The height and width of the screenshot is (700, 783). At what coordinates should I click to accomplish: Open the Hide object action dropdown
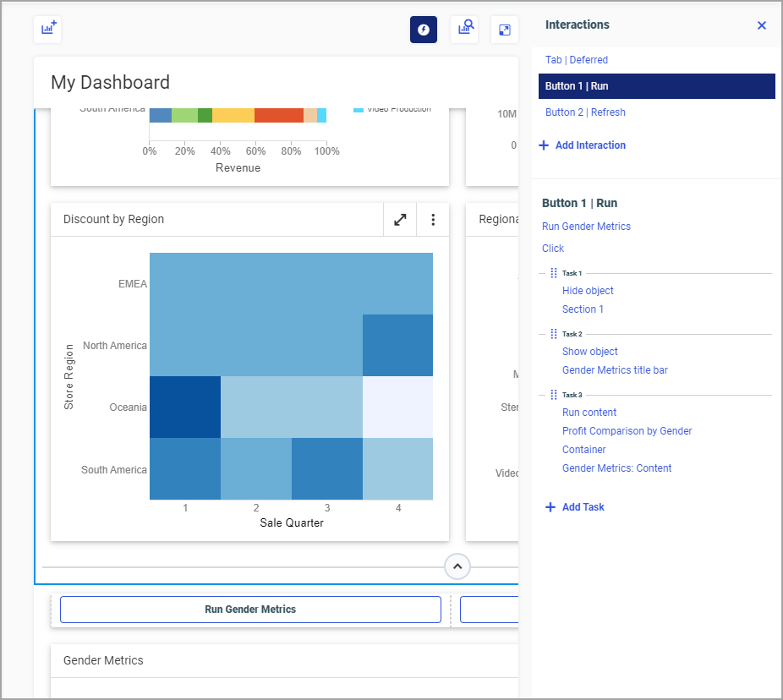click(588, 291)
